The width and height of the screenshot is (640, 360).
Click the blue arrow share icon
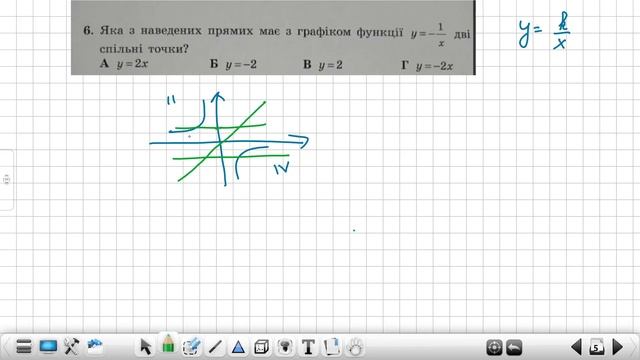pyautogui.click(x=95, y=345)
